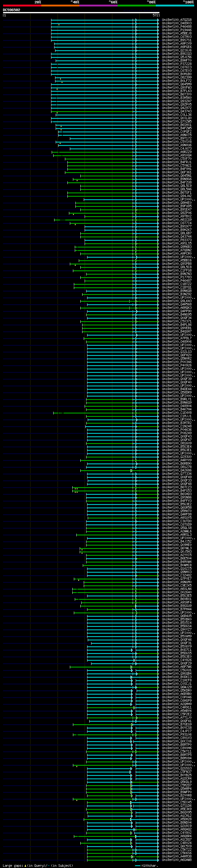197x868 pixels.
Task: Select the UniRef100_B0M1B0 row label
Action: pos(177,74)
